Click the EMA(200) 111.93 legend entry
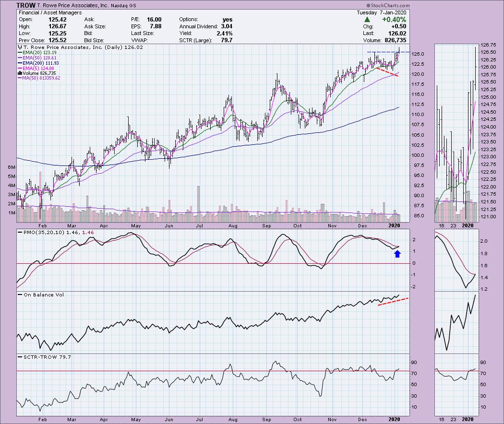This screenshot has width=504, height=424. 38,63
